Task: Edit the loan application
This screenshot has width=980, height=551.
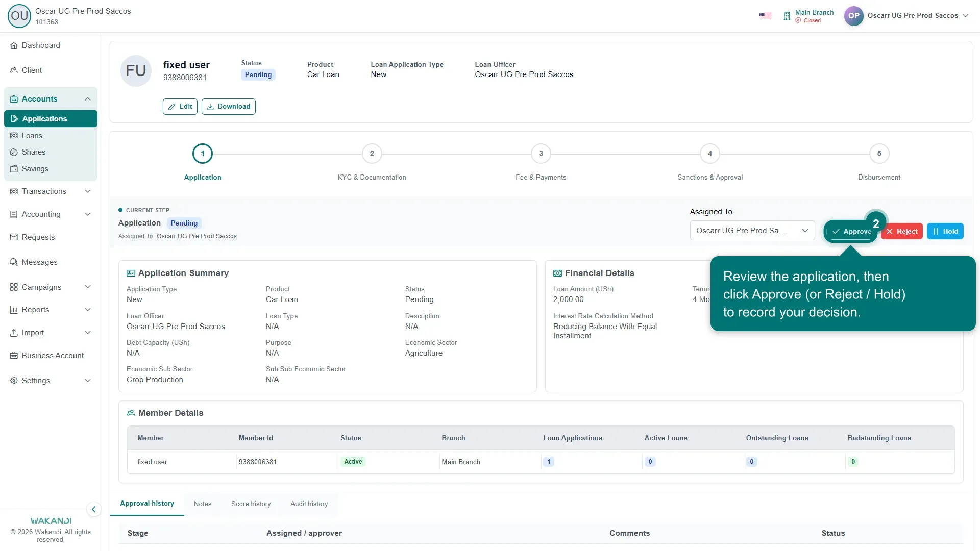Action: (180, 107)
